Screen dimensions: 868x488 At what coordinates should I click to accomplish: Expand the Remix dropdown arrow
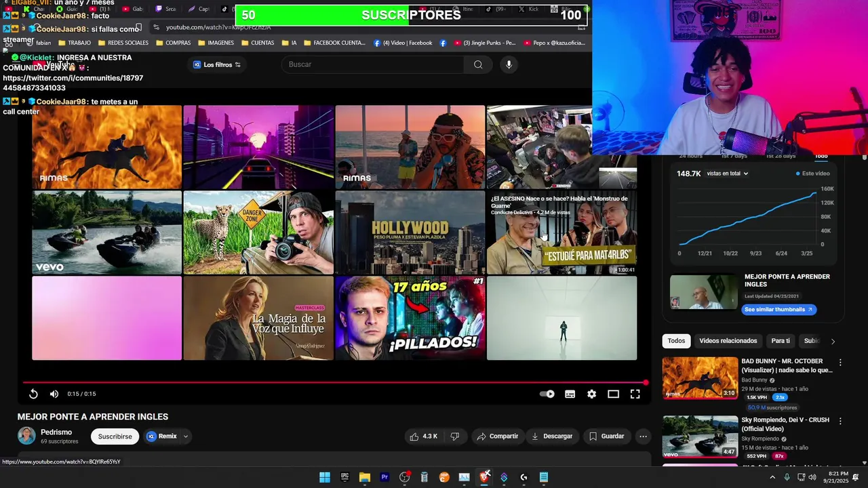pos(185,436)
